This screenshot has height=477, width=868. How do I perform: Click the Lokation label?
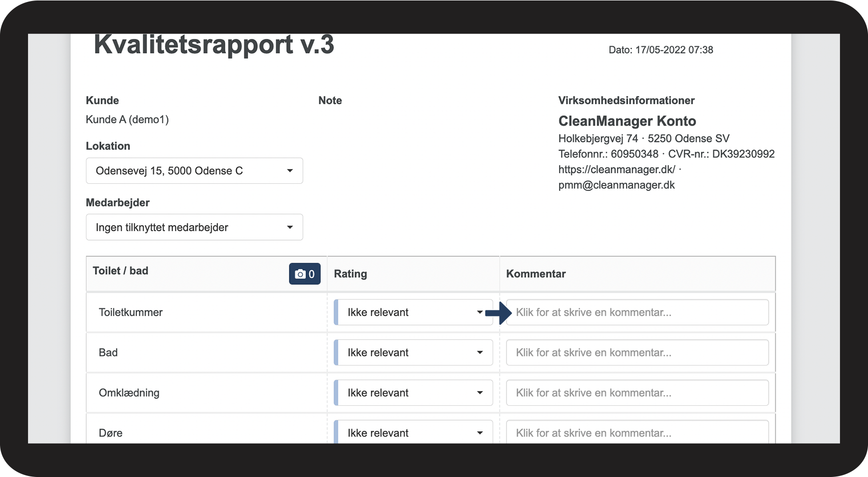pyautogui.click(x=108, y=146)
